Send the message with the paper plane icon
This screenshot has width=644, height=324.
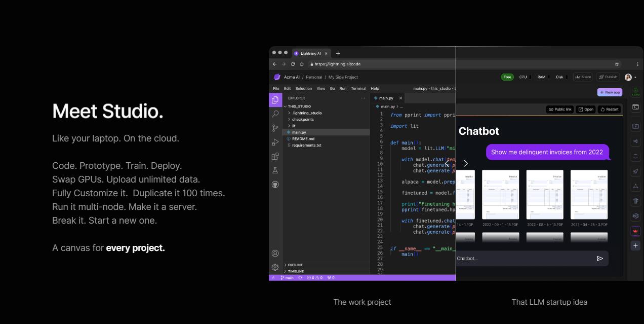click(x=600, y=258)
